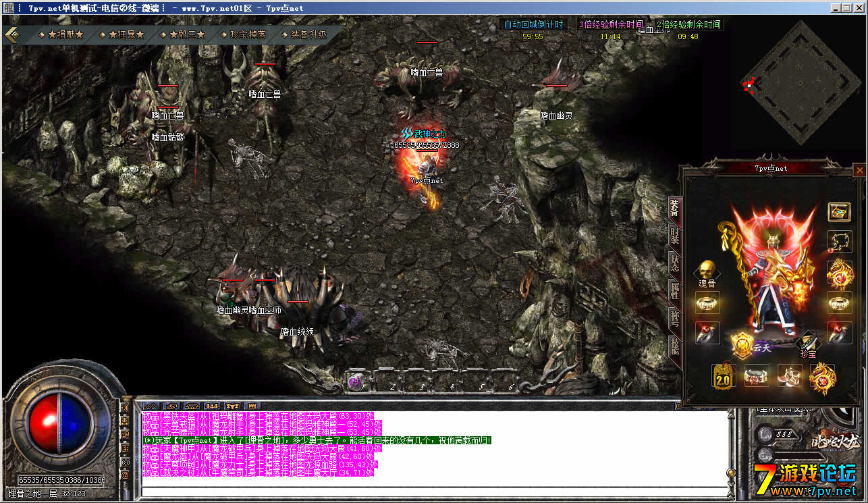
Task: Toggle the guild chat channel icon
Action: tap(124, 435)
